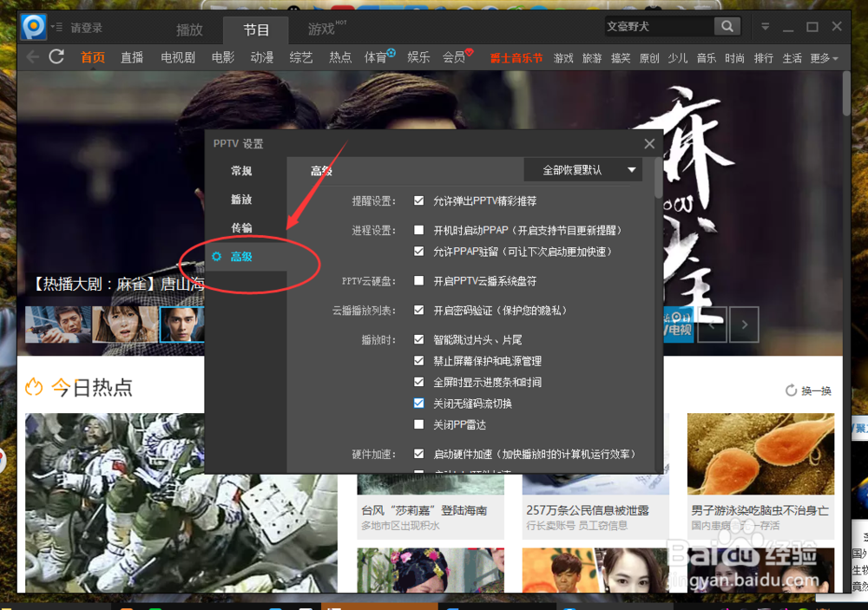This screenshot has width=868, height=610.
Task: Open the 搞笑 channel link
Action: pyautogui.click(x=621, y=58)
